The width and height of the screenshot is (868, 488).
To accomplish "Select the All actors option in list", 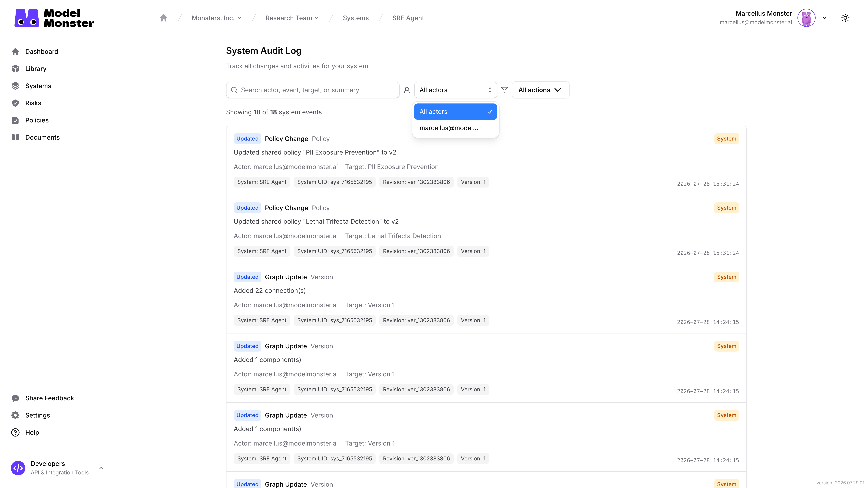I will click(456, 111).
